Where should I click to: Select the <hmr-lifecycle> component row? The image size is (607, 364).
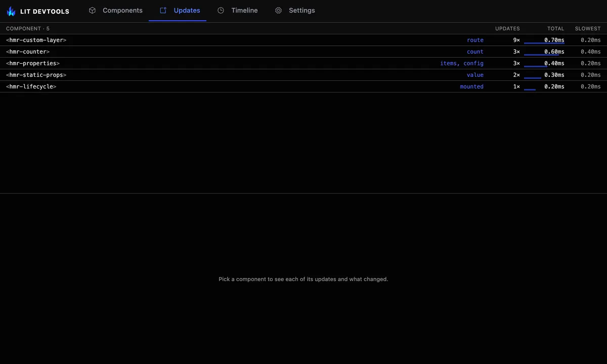point(303,86)
